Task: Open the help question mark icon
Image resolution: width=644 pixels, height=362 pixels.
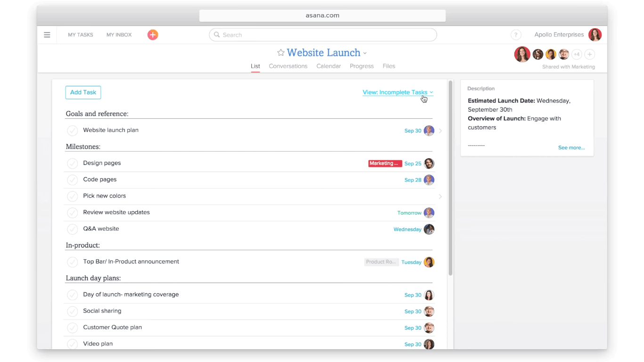Action: coord(516,34)
